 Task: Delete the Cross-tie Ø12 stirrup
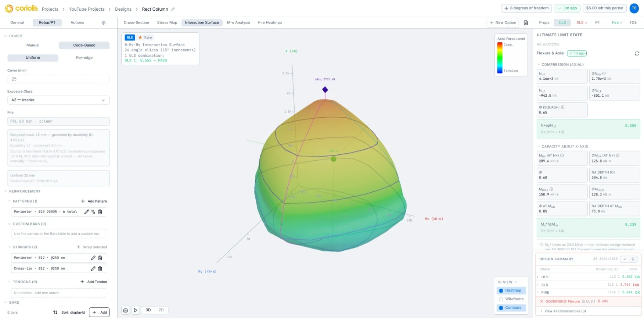coord(100,269)
